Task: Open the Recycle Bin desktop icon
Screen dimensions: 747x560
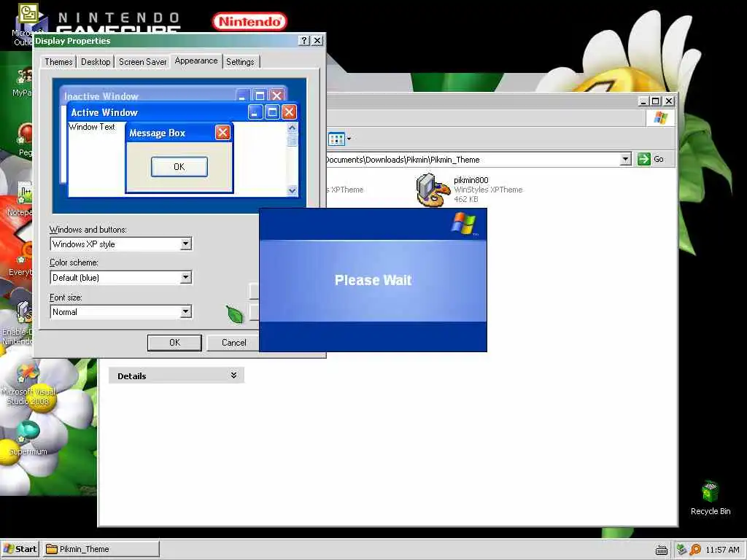Action: 710,492
